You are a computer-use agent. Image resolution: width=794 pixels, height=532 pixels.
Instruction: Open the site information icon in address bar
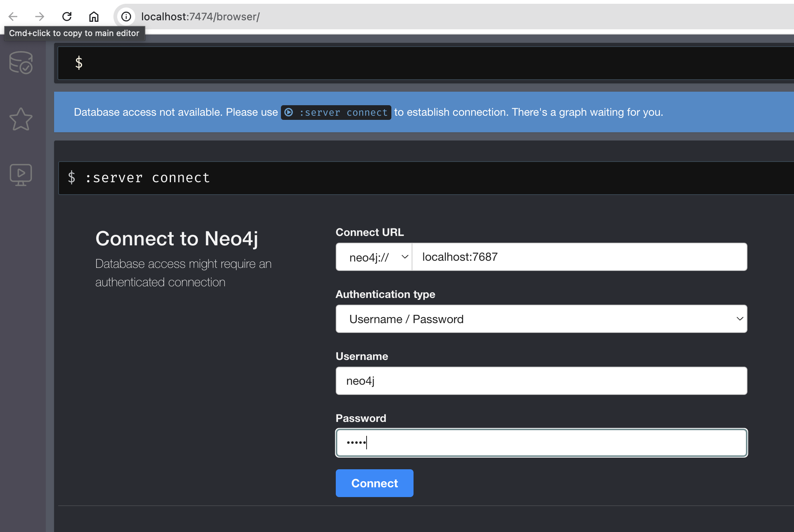[x=126, y=17]
